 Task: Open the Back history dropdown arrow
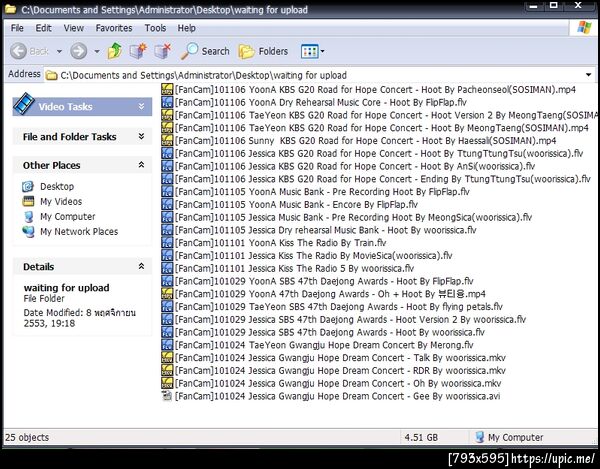tap(59, 51)
